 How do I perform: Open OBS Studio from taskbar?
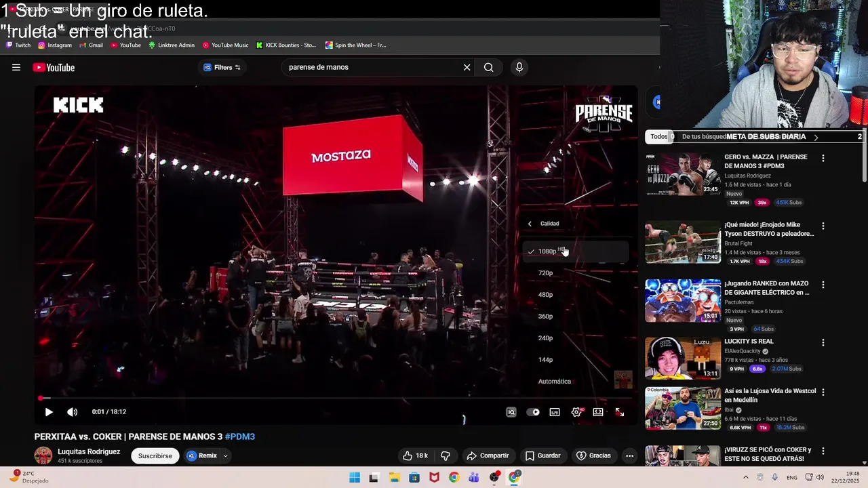[494, 477]
